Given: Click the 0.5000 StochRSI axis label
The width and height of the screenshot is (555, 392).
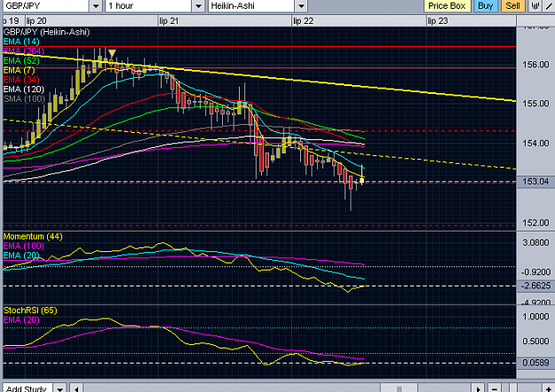Looking at the screenshot, I should point(535,341).
